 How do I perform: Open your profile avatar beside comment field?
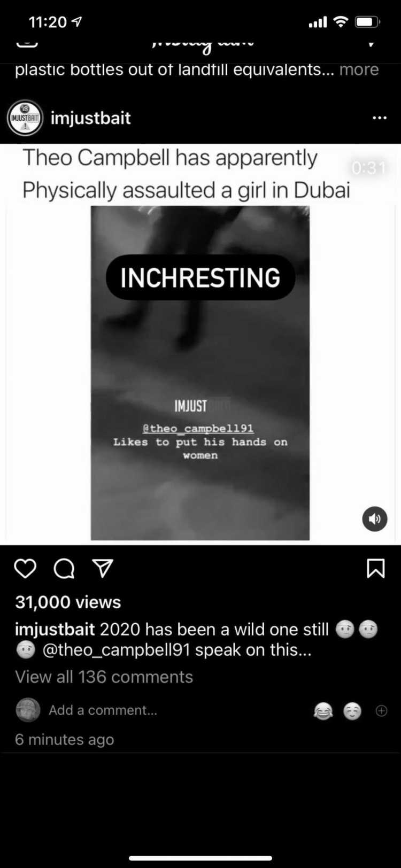coord(28,710)
